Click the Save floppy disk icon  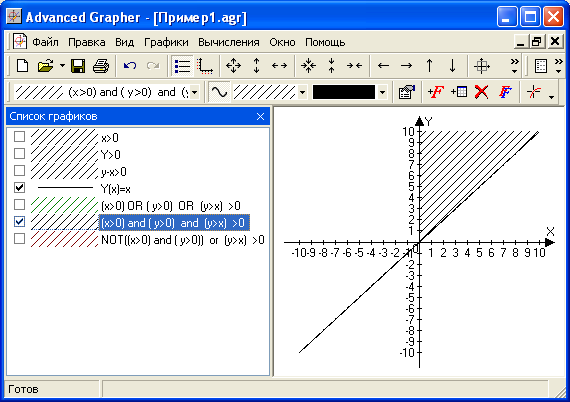(78, 66)
